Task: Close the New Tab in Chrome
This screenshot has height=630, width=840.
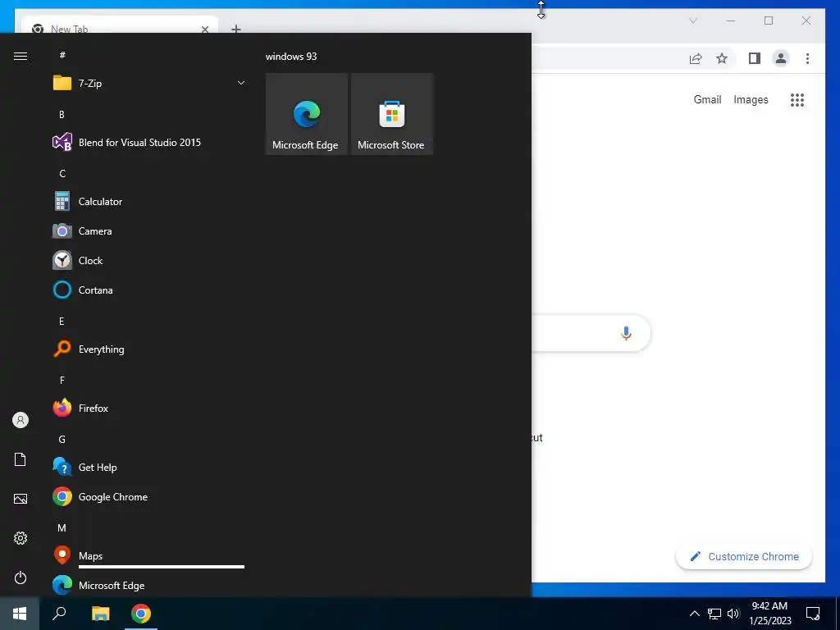Action: (x=204, y=30)
